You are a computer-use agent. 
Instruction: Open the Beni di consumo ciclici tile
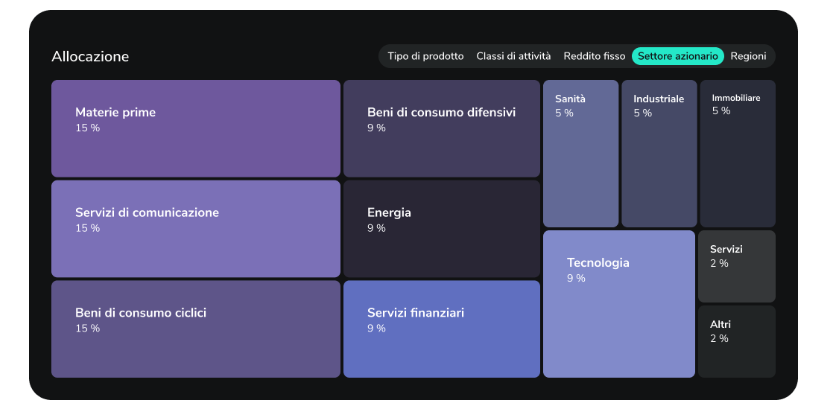(x=196, y=329)
